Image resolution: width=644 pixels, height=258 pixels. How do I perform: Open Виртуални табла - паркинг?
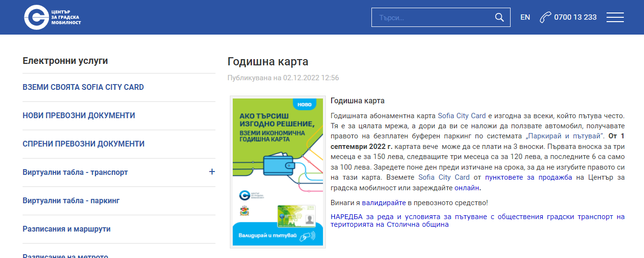[71, 201]
